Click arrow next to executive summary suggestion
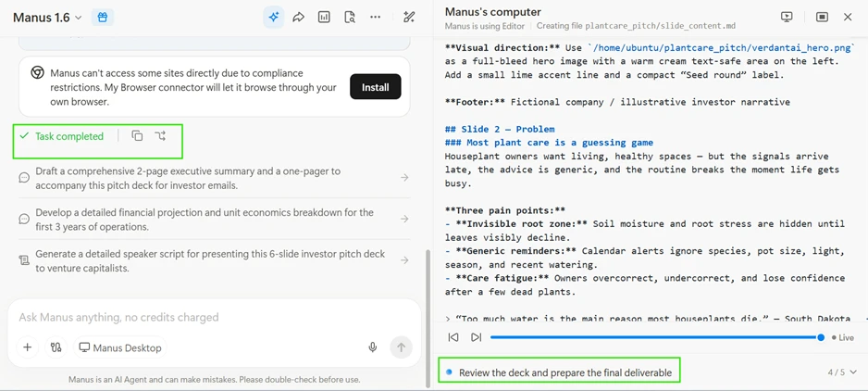Image resolution: width=868 pixels, height=391 pixels. [404, 178]
